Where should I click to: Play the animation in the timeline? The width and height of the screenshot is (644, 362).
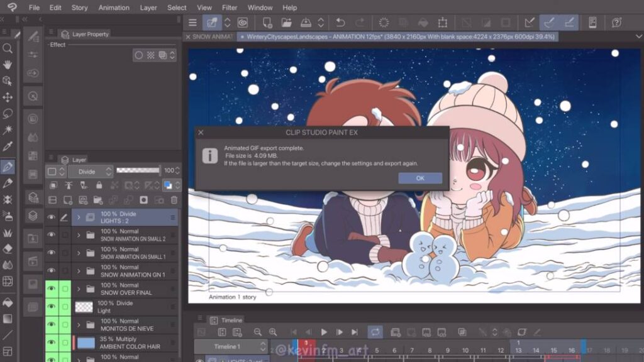(x=324, y=332)
